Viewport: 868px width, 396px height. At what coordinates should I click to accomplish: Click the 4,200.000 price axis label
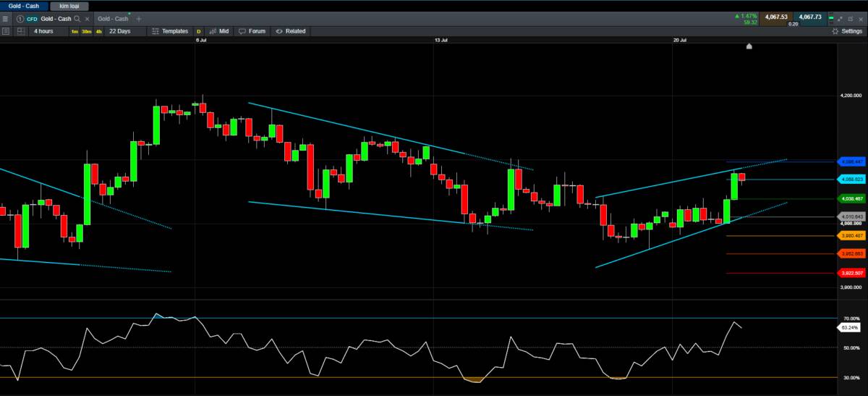(851, 96)
